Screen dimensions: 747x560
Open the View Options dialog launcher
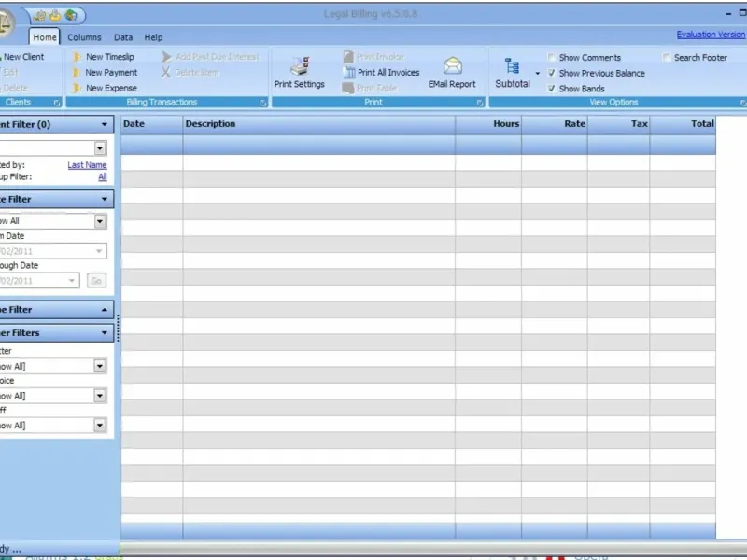pos(743,103)
